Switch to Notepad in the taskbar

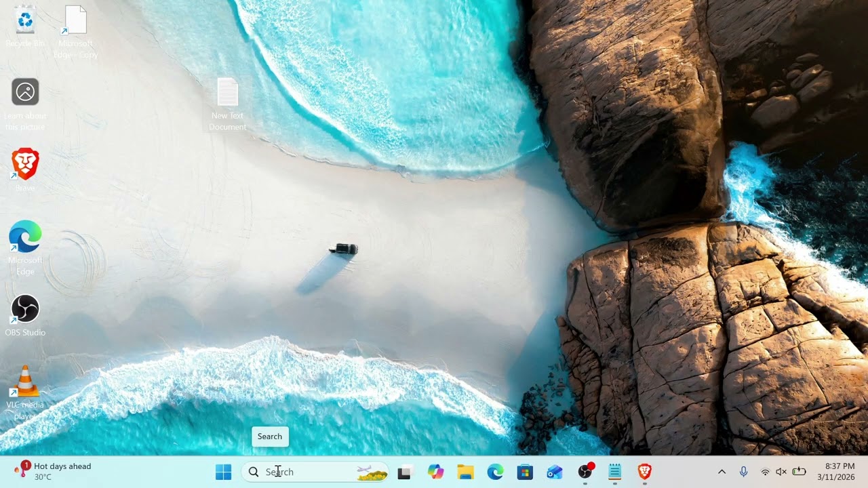point(614,472)
